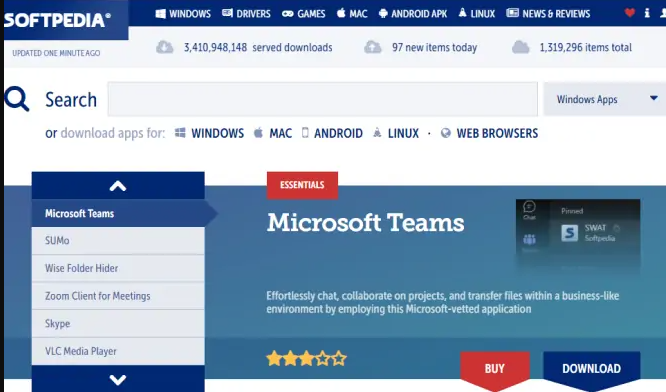This screenshot has height=392, width=666.
Task: Follow the WINDOWS download apps link
Action: tap(217, 133)
